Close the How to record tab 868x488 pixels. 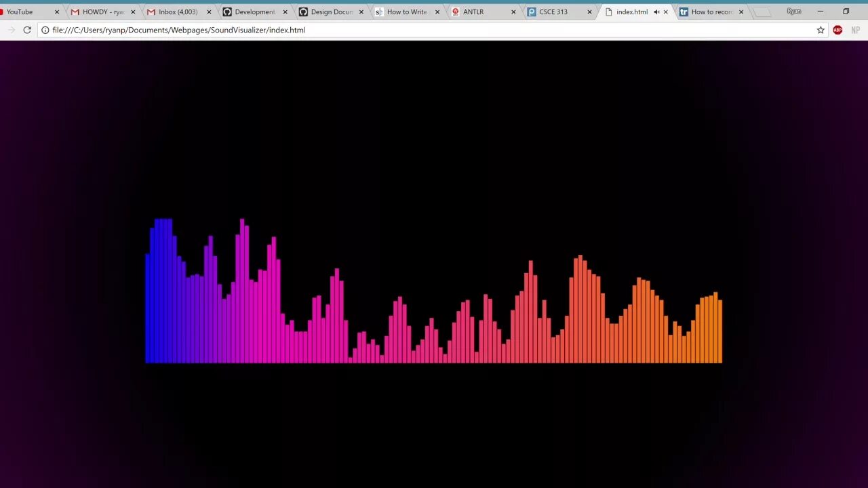tap(741, 12)
